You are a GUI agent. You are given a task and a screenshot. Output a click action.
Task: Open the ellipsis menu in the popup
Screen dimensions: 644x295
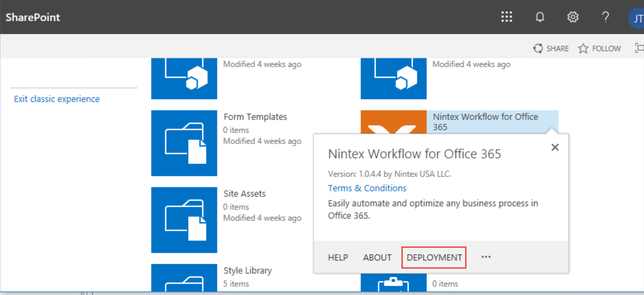click(486, 257)
